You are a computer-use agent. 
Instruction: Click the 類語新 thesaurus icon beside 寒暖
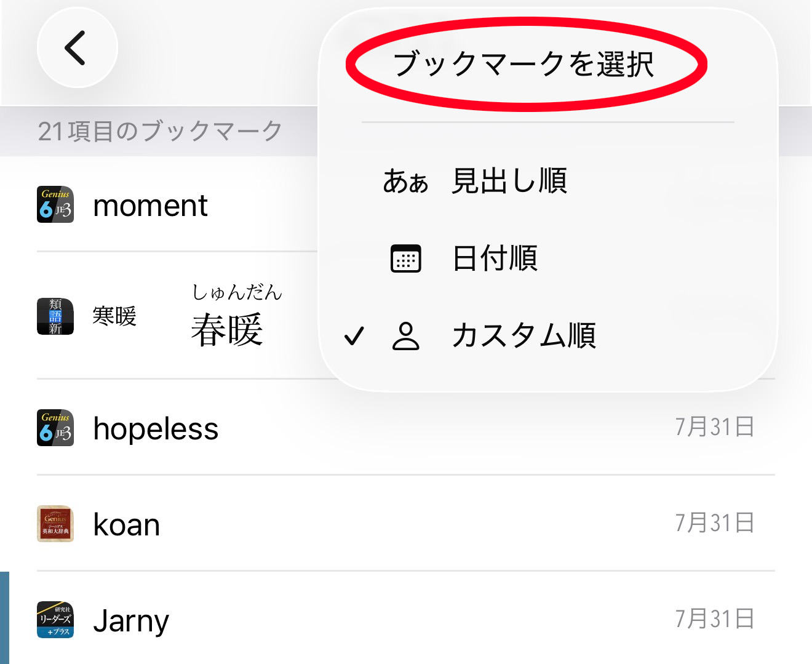(x=55, y=316)
